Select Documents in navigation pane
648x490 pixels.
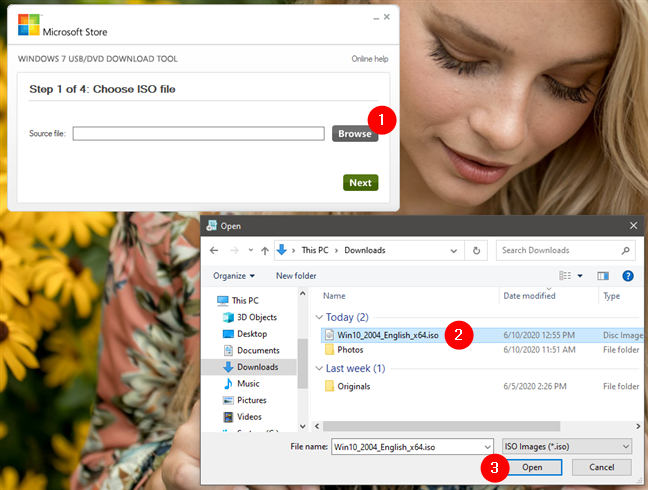pos(258,350)
